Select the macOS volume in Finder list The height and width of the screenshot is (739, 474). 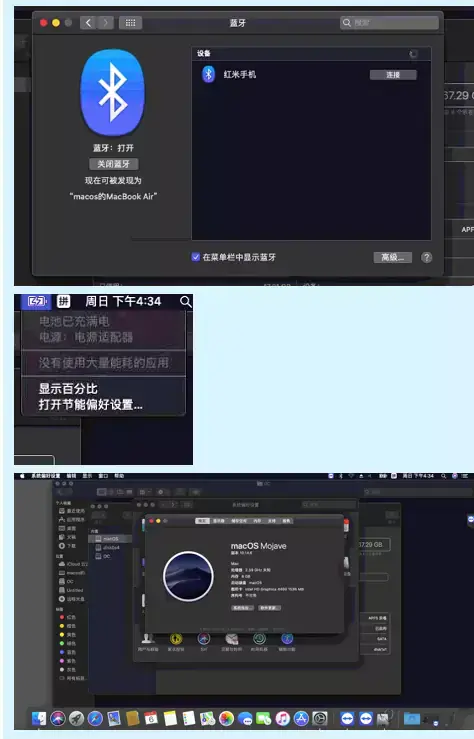click(x=110, y=539)
